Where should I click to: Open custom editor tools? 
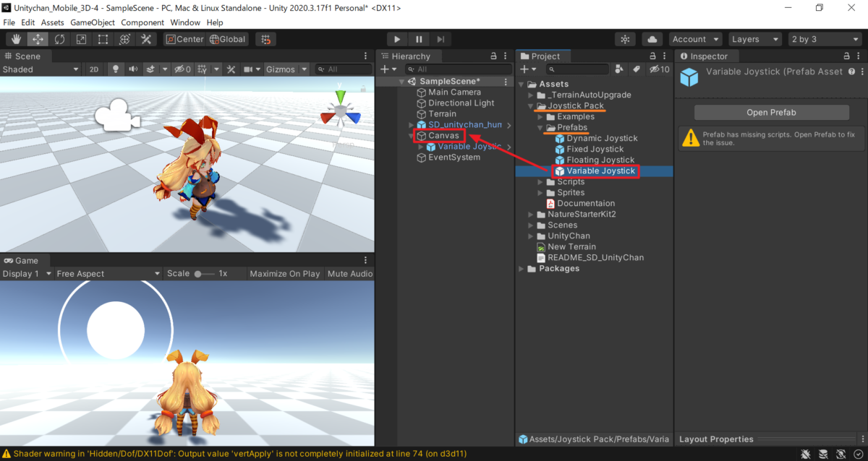coord(147,39)
